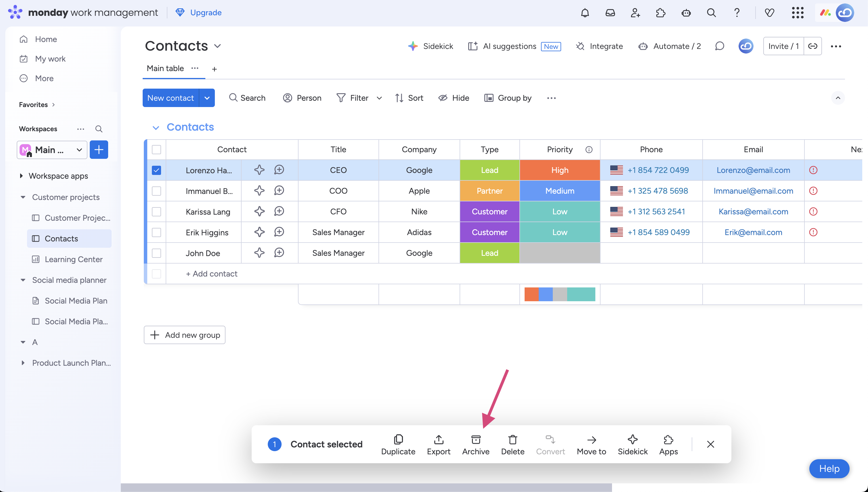Delete the selected contact via trash icon
Image resolution: width=868 pixels, height=492 pixels.
click(512, 440)
